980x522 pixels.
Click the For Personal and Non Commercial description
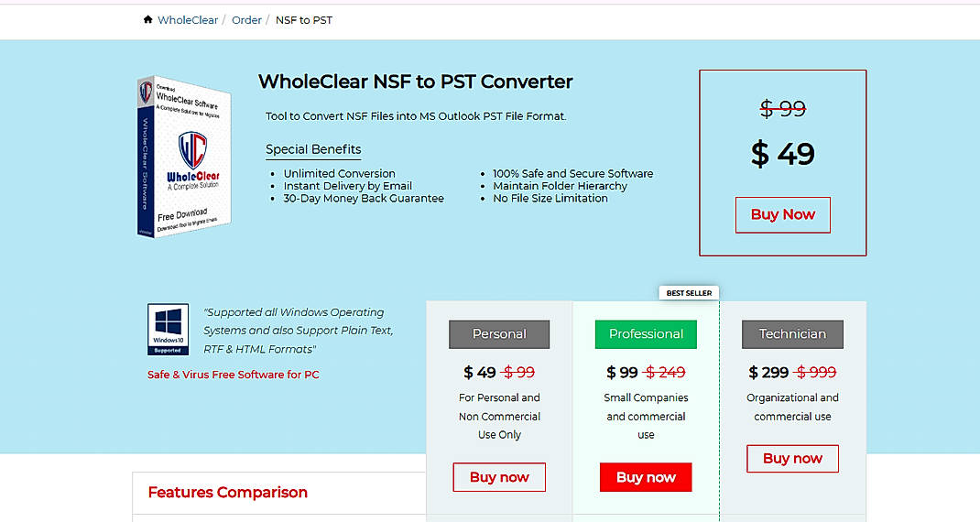pyautogui.click(x=499, y=417)
